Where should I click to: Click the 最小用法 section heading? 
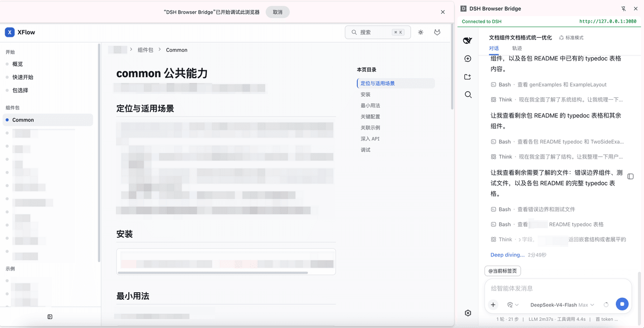pyautogui.click(x=133, y=296)
